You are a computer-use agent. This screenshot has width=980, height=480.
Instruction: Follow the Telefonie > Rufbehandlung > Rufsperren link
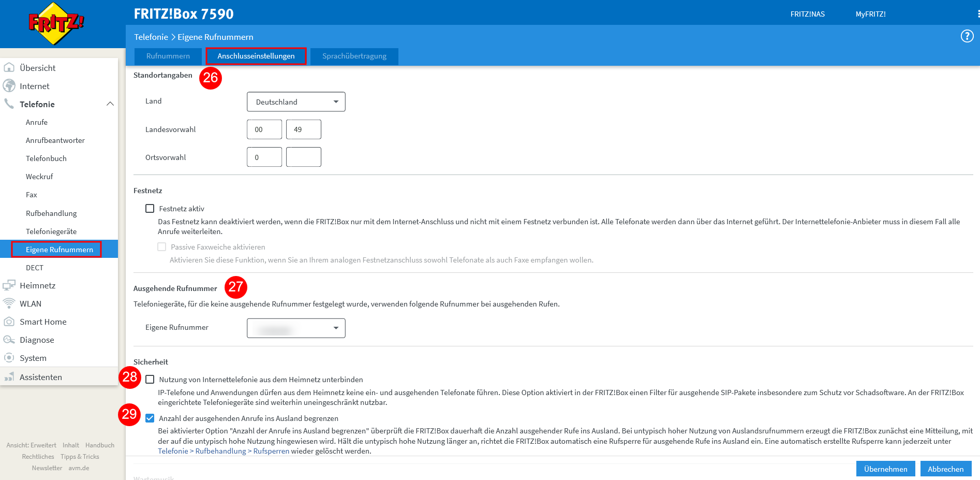pos(224,451)
